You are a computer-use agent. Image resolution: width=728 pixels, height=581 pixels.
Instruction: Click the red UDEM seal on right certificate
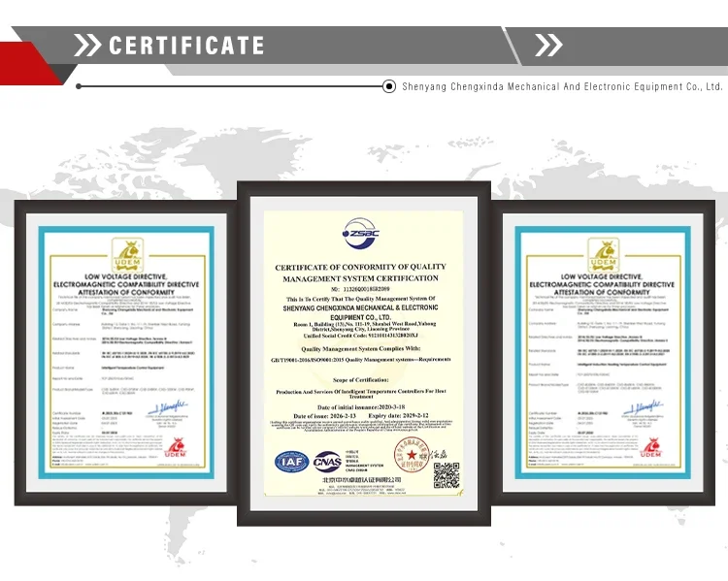pos(651,448)
